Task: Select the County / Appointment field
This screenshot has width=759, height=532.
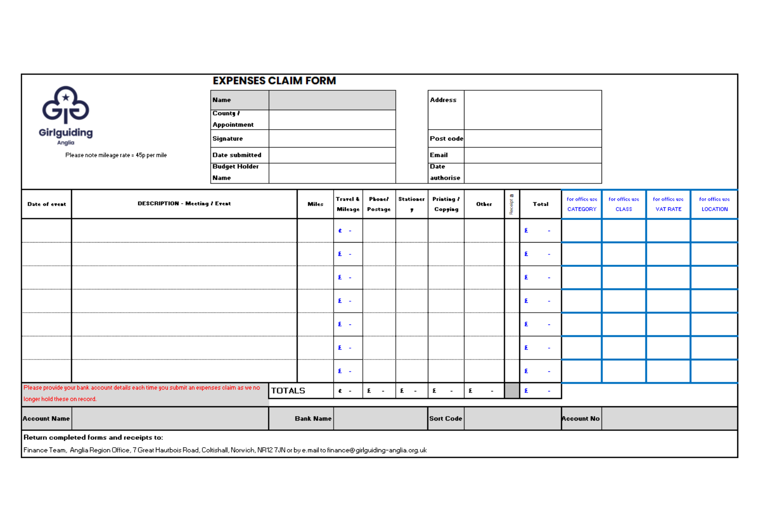Action: [x=332, y=119]
